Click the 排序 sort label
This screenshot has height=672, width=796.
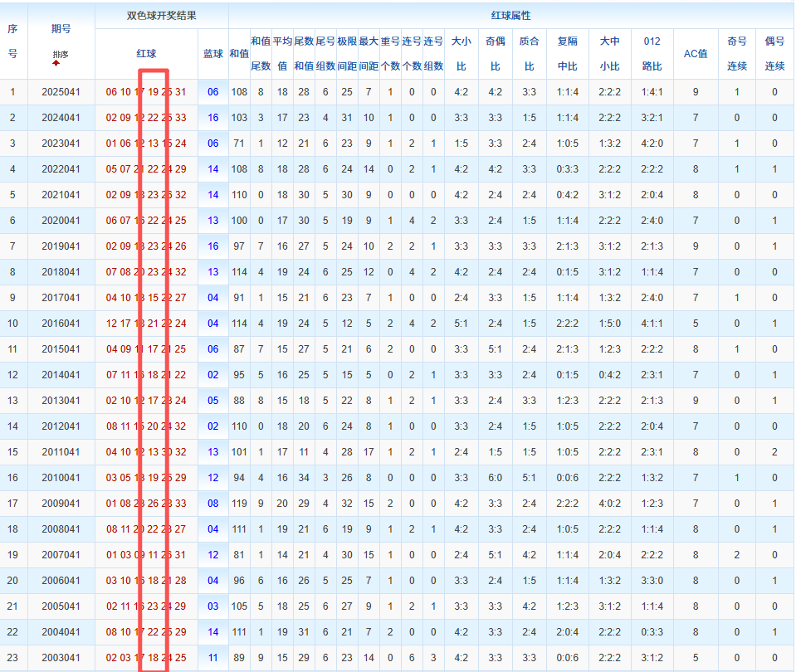click(x=61, y=55)
